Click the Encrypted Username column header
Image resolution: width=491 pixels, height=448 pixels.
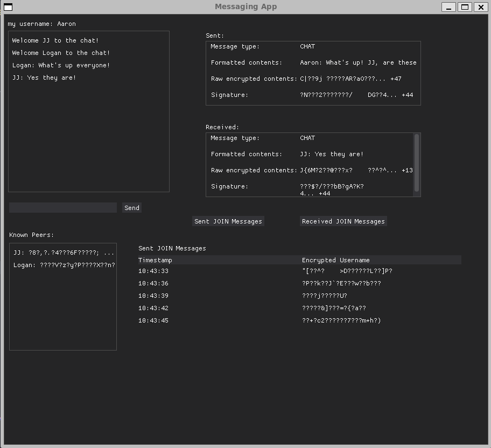pos(336,260)
